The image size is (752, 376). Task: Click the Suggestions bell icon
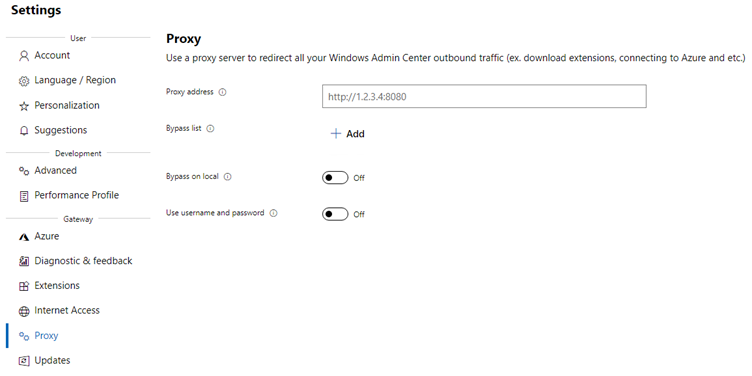[x=24, y=131]
